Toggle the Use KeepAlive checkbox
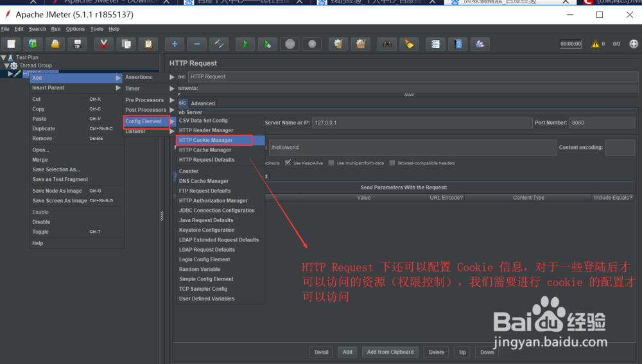 click(x=288, y=162)
